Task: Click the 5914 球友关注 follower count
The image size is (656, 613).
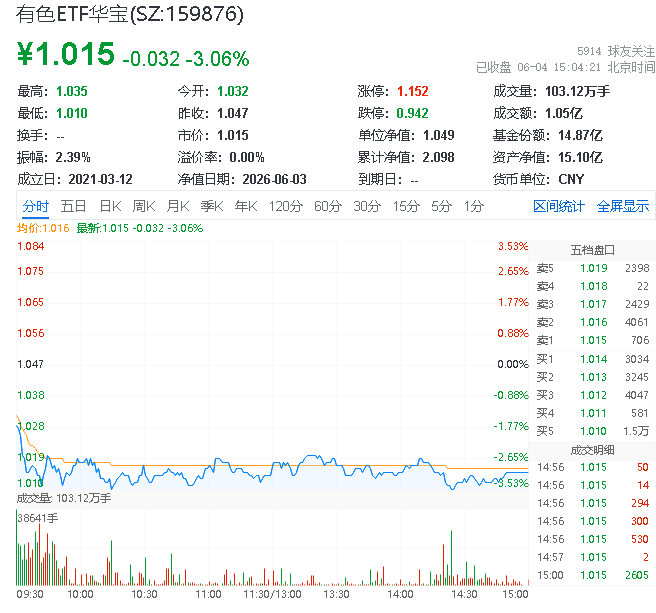Action: (x=615, y=51)
